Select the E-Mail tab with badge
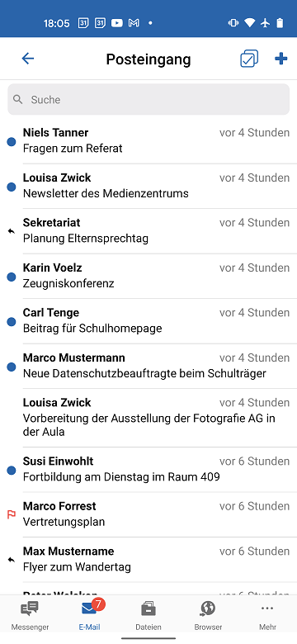This screenshot has height=644, width=297. coord(90,616)
